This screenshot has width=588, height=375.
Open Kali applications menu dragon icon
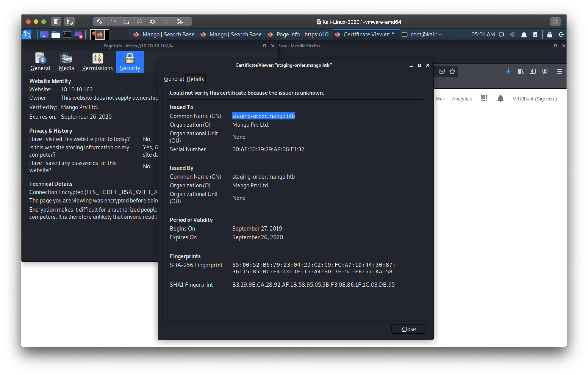pos(27,35)
